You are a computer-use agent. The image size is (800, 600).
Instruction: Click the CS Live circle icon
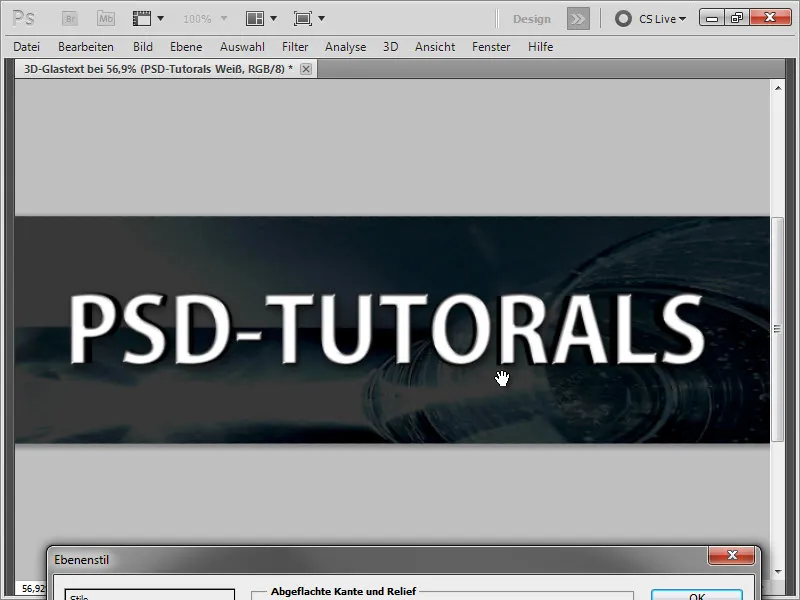coord(623,19)
